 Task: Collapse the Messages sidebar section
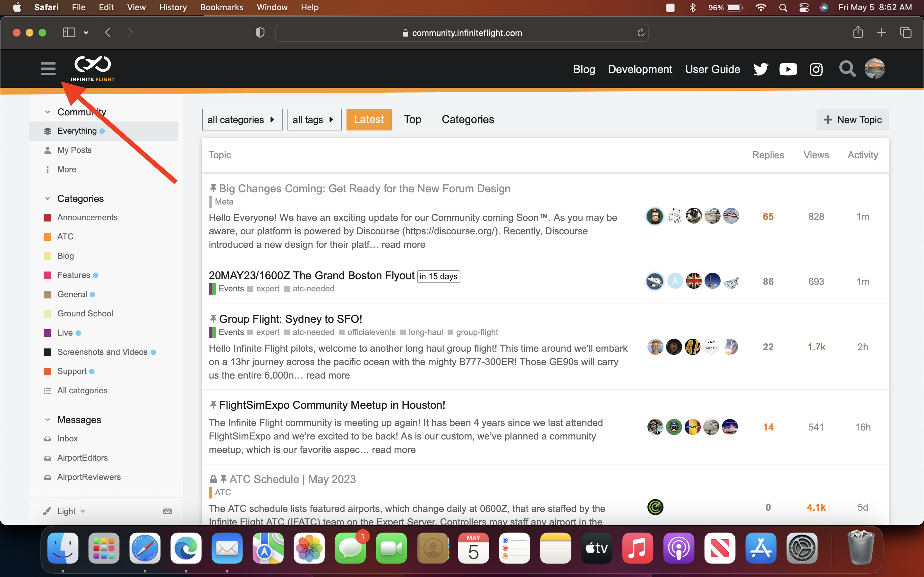click(47, 420)
